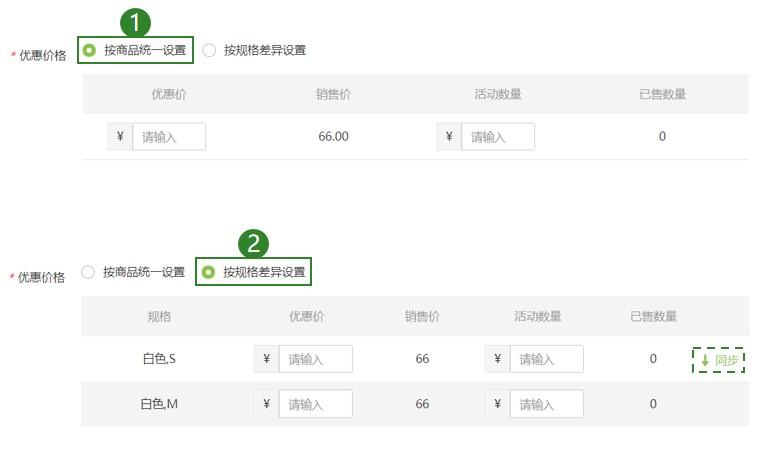Viewport: 769px width, 450px height.
Task: Click ¥ prefix of upper 活动数量 input
Action: (449, 136)
